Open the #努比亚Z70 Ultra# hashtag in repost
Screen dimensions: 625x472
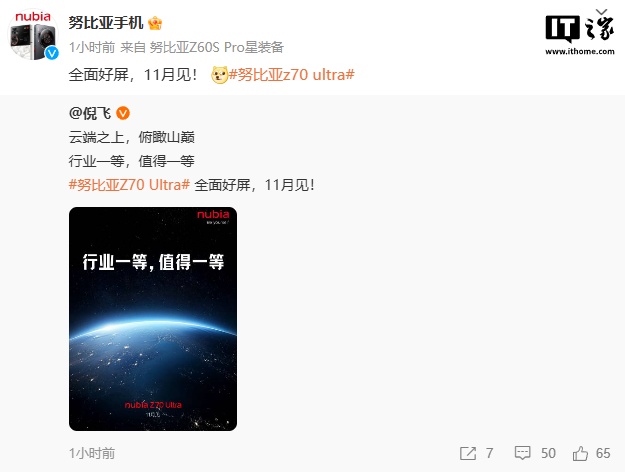pos(129,185)
